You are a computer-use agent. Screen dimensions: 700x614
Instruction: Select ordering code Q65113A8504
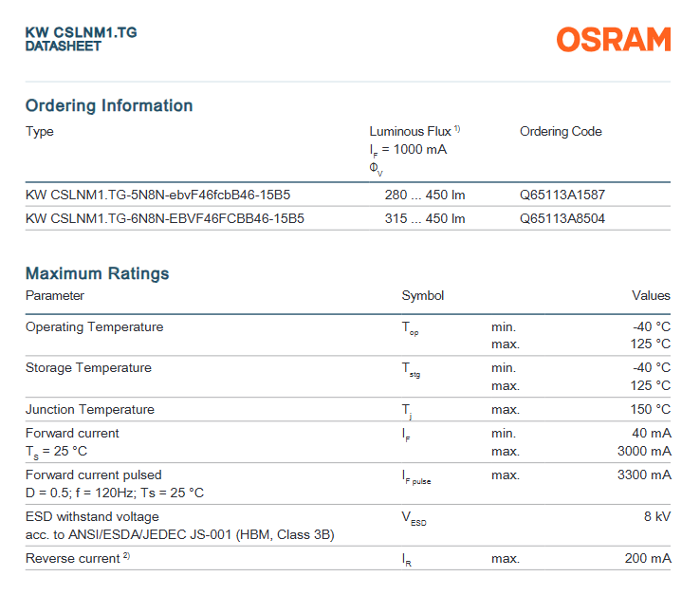(562, 219)
